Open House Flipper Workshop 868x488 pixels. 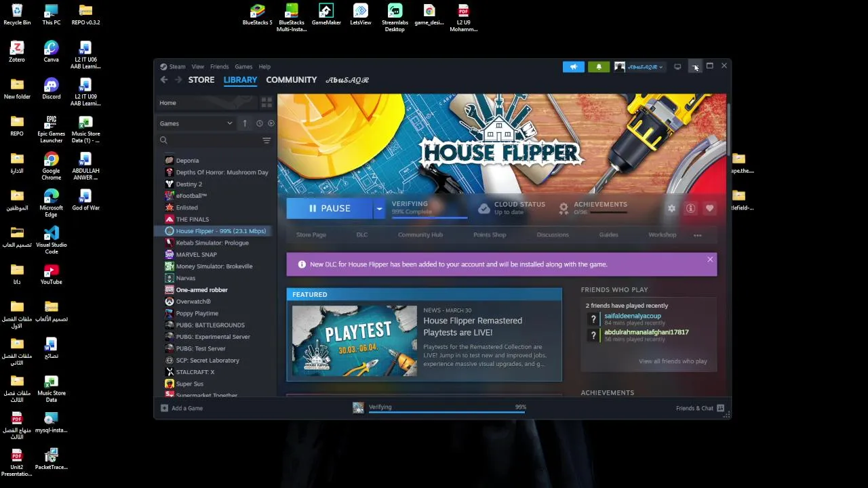(x=663, y=235)
